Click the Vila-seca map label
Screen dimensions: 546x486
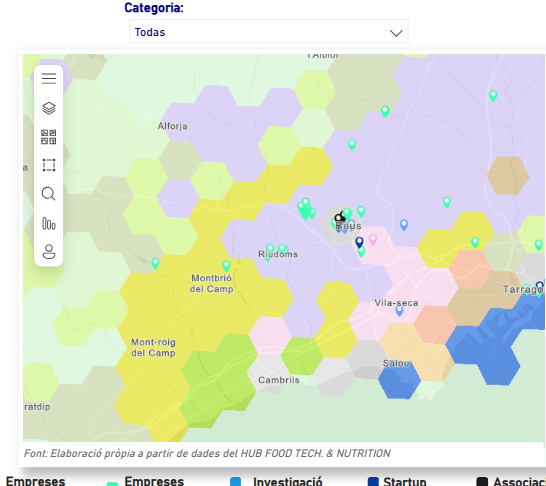396,303
